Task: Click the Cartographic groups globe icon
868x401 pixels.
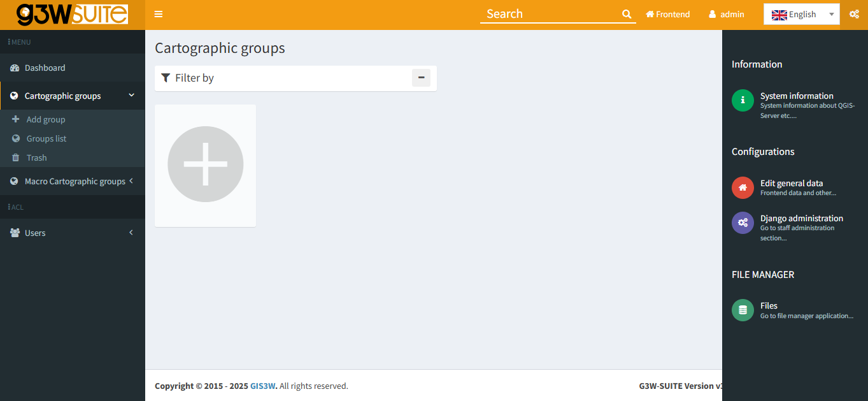Action: 14,96
